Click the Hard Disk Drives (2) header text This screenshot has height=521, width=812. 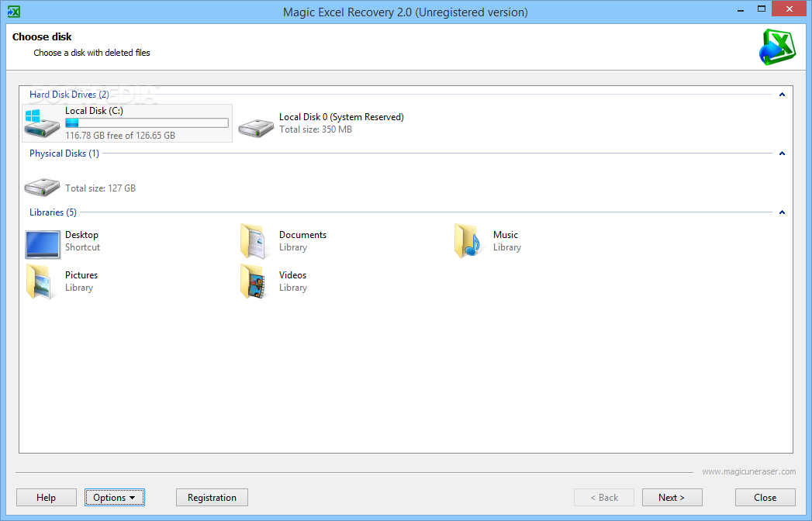pos(69,95)
